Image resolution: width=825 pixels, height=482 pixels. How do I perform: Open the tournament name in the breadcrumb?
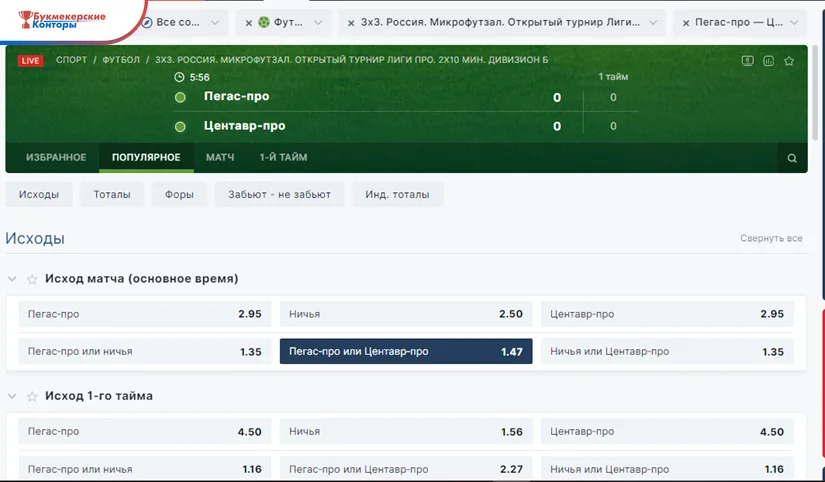pos(351,60)
